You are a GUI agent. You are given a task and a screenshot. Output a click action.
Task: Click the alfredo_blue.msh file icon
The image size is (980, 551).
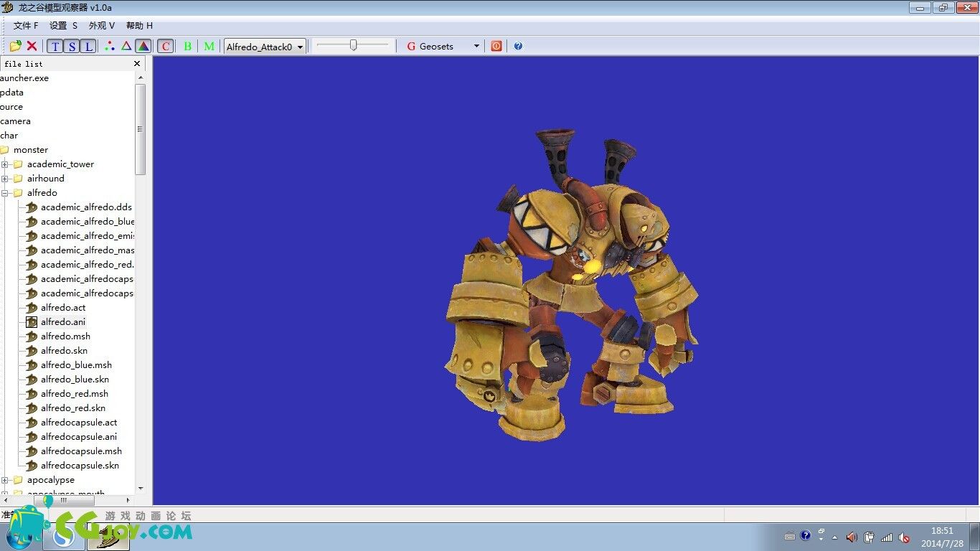coord(32,365)
